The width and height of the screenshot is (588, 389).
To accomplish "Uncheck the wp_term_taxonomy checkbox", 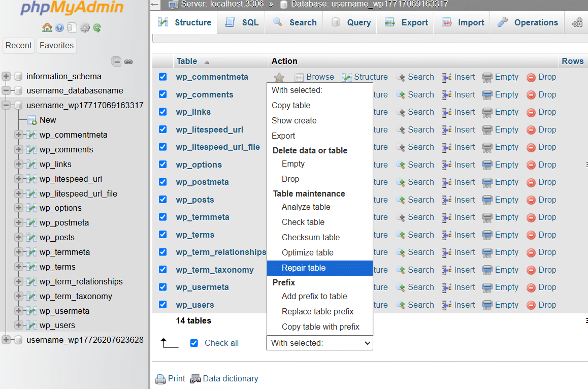I will [x=163, y=269].
